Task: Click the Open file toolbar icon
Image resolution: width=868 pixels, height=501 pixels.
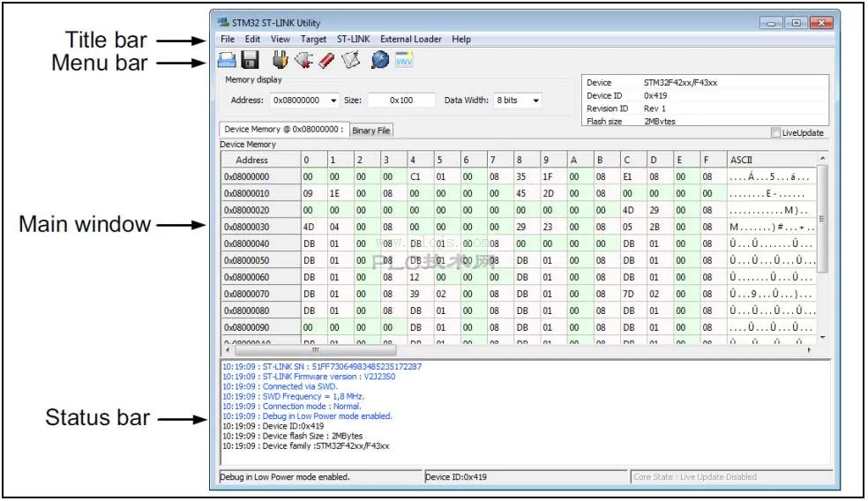Action: point(227,60)
